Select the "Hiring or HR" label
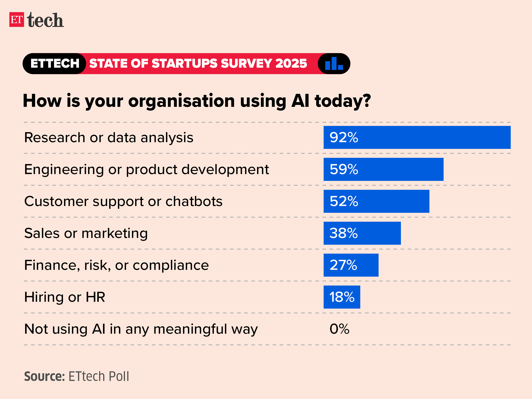The width and height of the screenshot is (532, 399). click(65, 297)
